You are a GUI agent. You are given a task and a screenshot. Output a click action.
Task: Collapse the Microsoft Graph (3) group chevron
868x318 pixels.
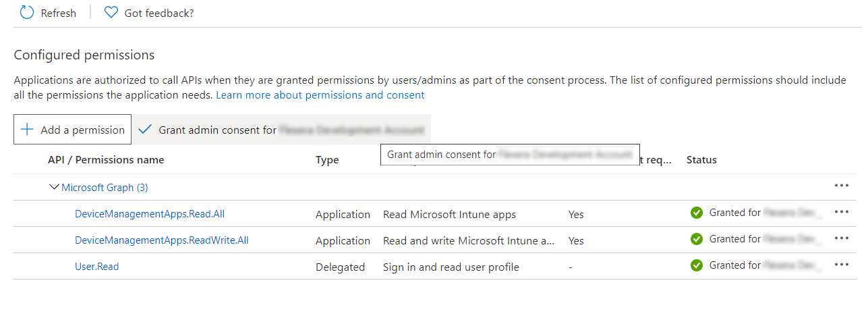click(55, 187)
